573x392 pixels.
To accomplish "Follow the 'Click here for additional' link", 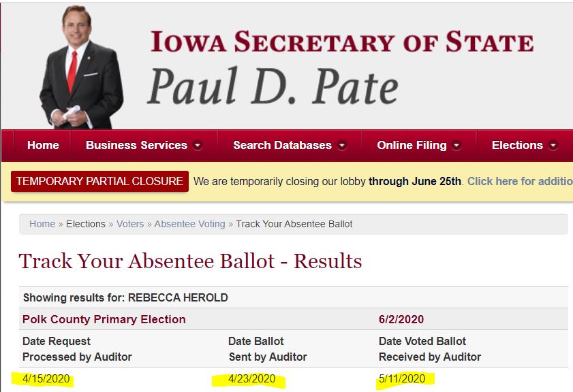I will [519, 182].
